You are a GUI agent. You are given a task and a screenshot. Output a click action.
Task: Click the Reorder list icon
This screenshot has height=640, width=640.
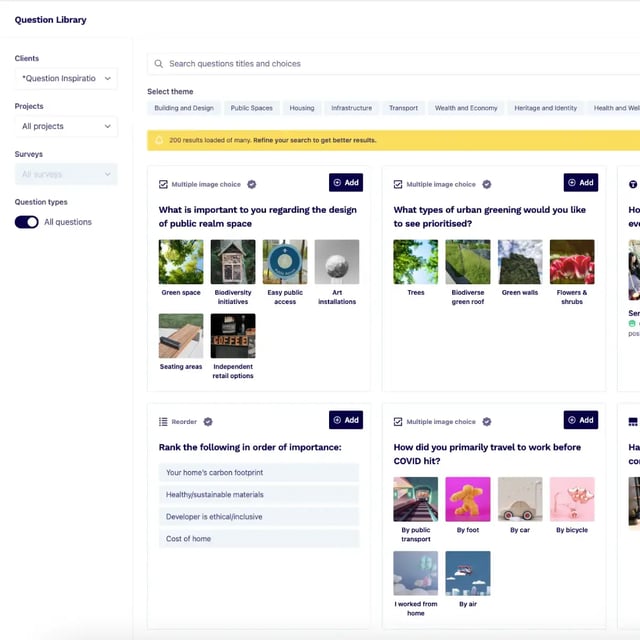click(164, 422)
